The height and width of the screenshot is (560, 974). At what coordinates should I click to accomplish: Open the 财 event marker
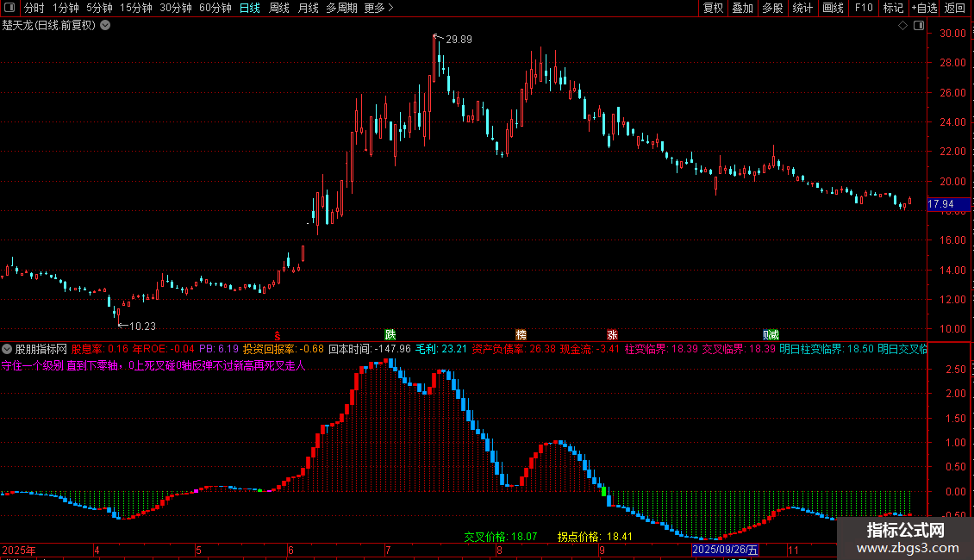tap(767, 335)
